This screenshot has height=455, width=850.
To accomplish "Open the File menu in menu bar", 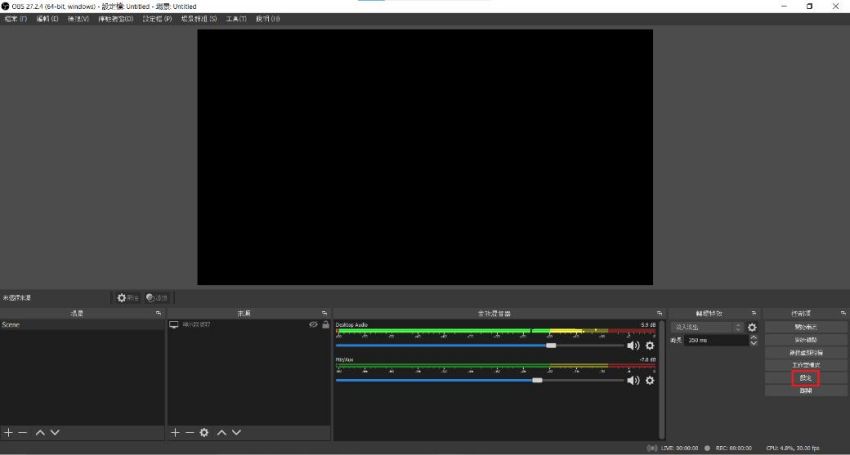I will click(16, 19).
